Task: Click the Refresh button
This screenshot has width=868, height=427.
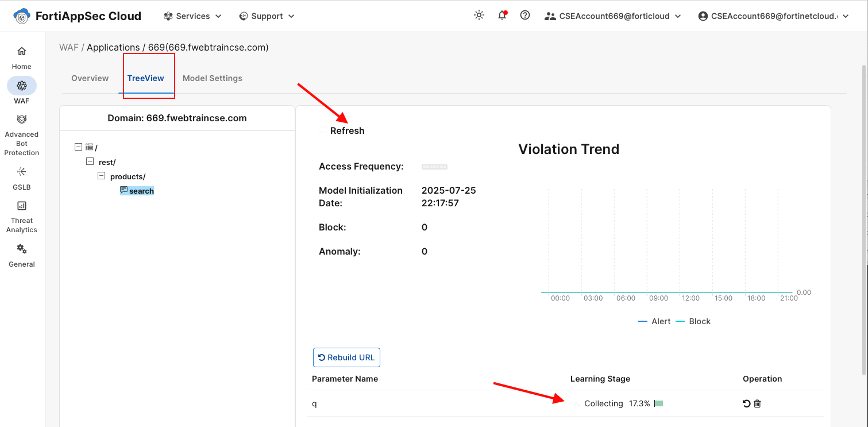Action: click(342, 130)
